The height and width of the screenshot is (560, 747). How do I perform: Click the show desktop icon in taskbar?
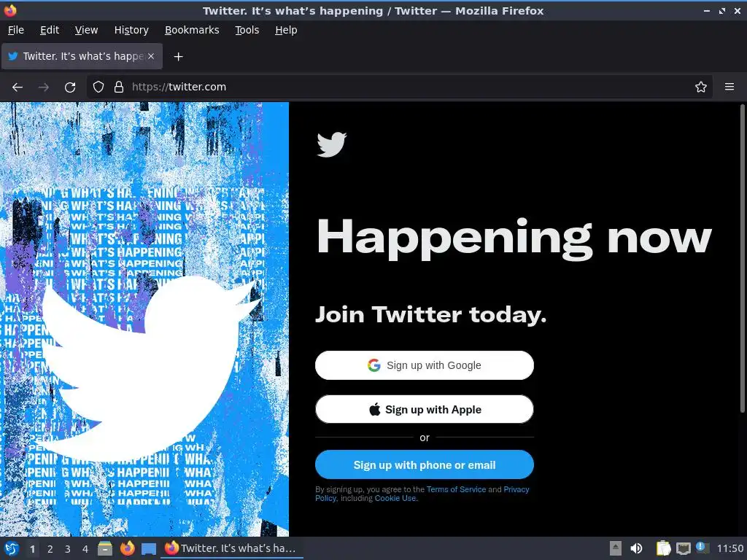pos(149,549)
